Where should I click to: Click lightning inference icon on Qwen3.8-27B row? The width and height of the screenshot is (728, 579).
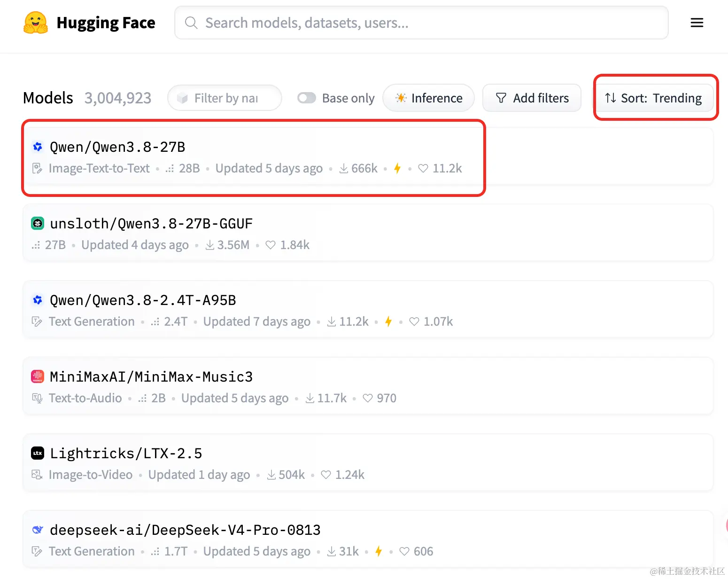397,168
